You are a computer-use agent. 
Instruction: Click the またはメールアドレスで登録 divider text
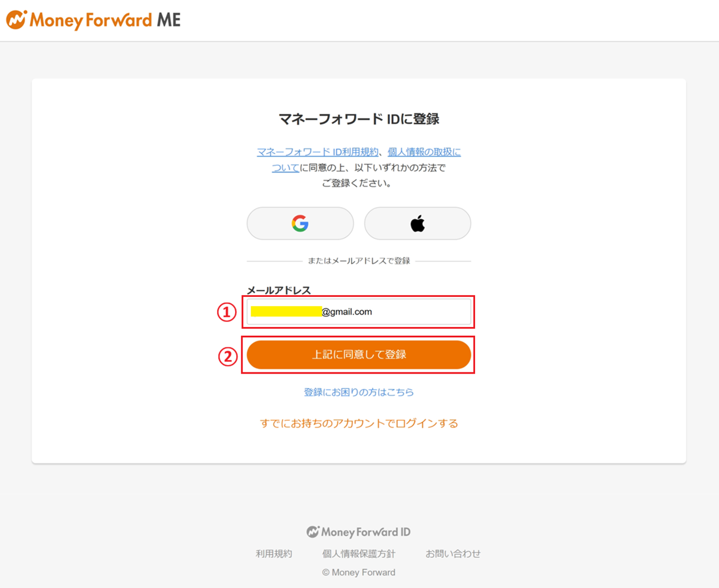(x=358, y=261)
